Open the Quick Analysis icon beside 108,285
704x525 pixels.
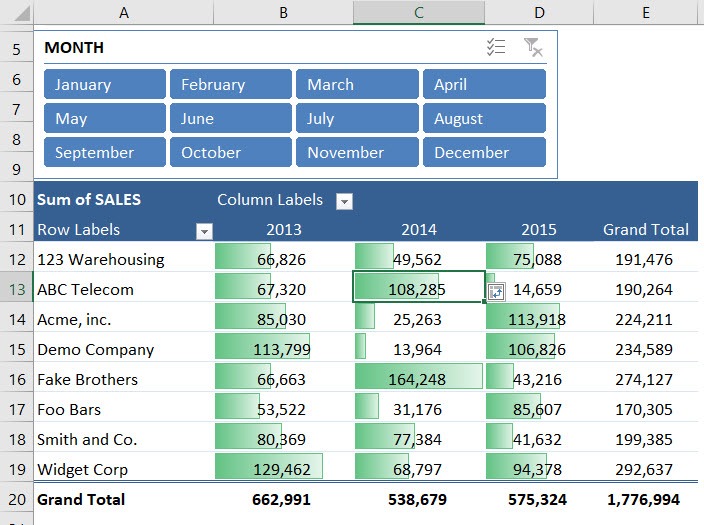coord(496,292)
